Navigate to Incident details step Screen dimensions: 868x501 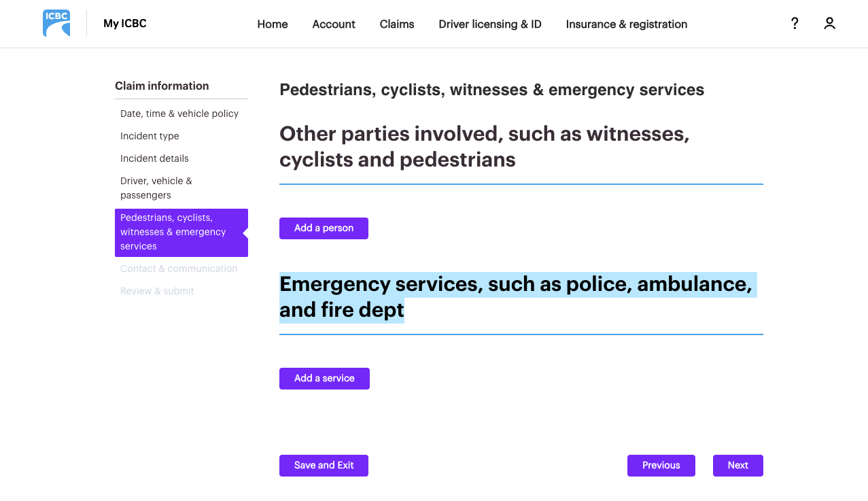(x=154, y=158)
